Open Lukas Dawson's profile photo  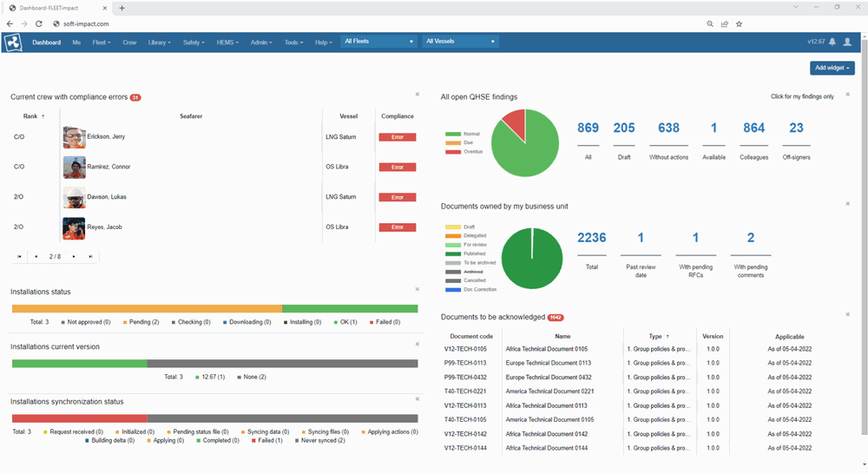pyautogui.click(x=74, y=197)
